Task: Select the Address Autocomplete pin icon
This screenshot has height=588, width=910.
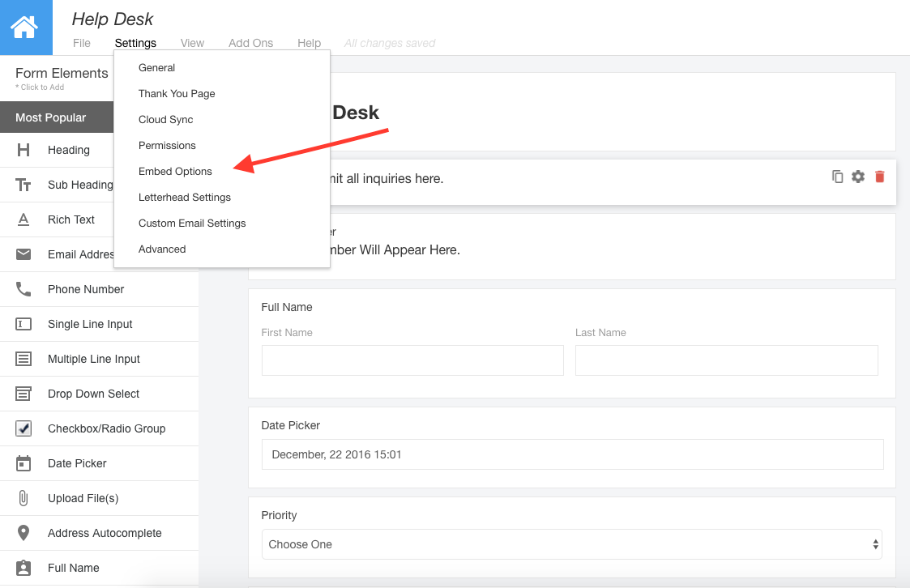Action: [23, 533]
